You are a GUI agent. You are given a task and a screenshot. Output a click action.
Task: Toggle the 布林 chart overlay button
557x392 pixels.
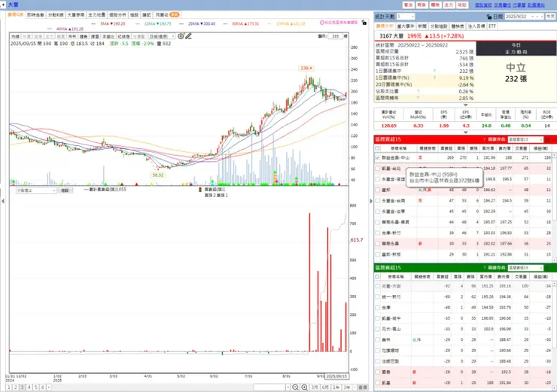click(x=72, y=36)
